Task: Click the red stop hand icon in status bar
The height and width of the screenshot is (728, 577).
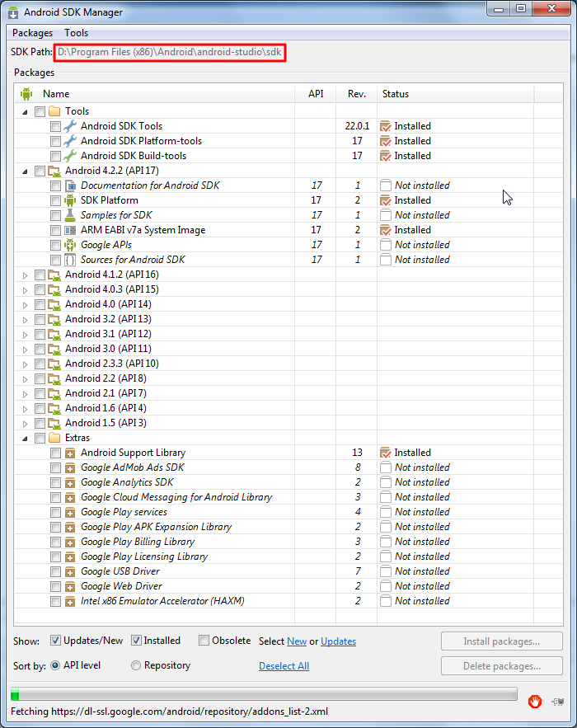Action: (x=535, y=702)
